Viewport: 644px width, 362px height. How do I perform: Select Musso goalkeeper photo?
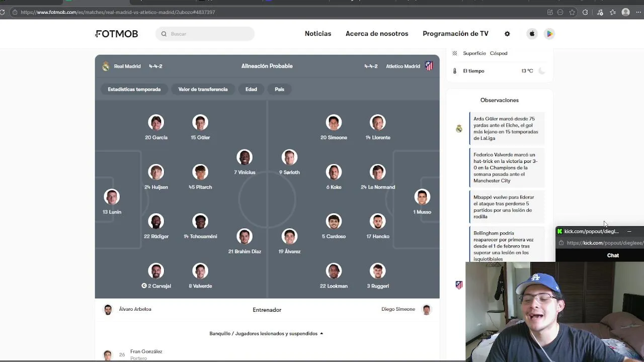(422, 197)
